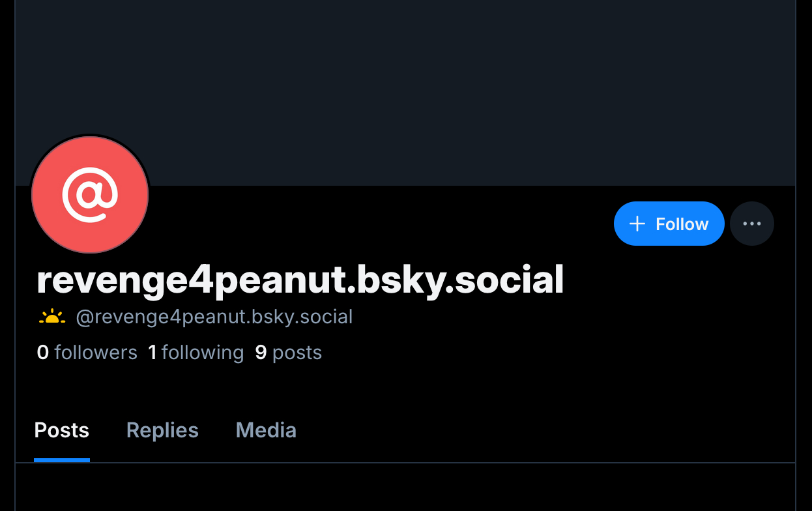This screenshot has height=511, width=812.
Task: Click the bold revenge4peanut.bsky.social display name
Action: pyautogui.click(x=300, y=280)
